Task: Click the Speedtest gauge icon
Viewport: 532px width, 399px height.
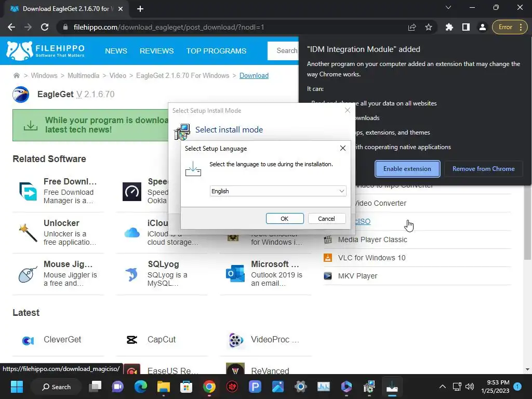Action: 131,191
